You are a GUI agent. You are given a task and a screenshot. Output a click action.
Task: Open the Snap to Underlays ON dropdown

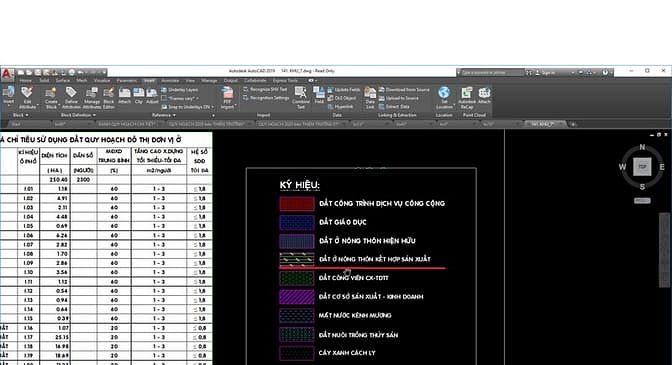point(187,107)
